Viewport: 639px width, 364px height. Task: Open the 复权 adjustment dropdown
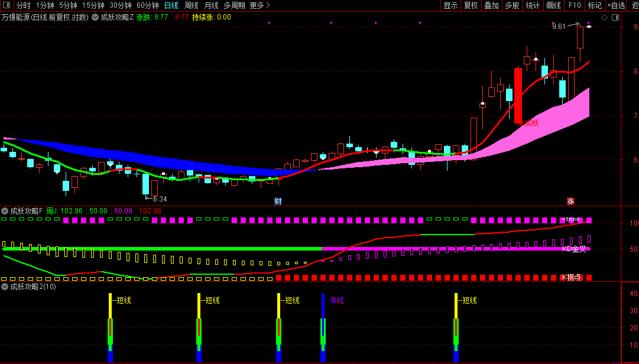click(471, 5)
